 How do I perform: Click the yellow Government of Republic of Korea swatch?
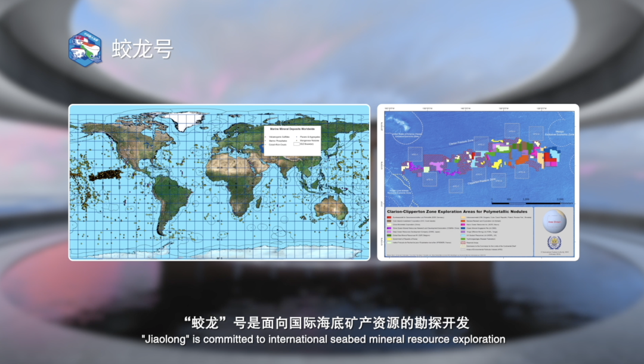[389, 239]
